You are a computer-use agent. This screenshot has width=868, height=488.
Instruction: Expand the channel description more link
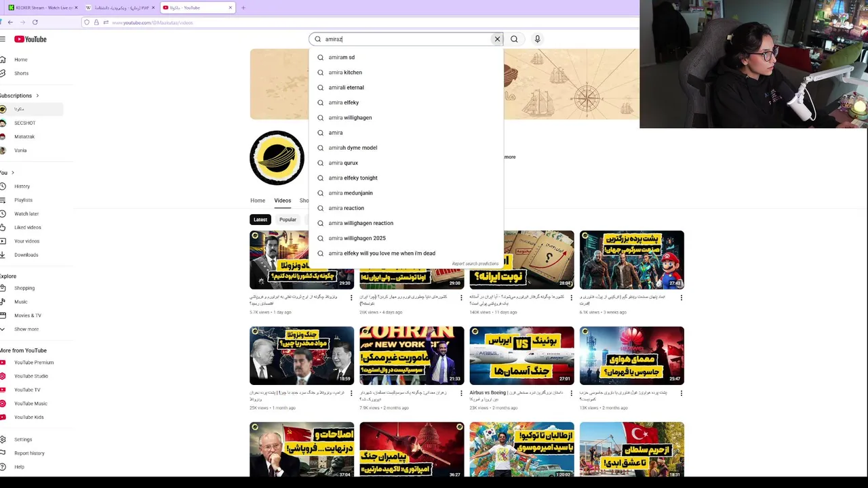509,157
